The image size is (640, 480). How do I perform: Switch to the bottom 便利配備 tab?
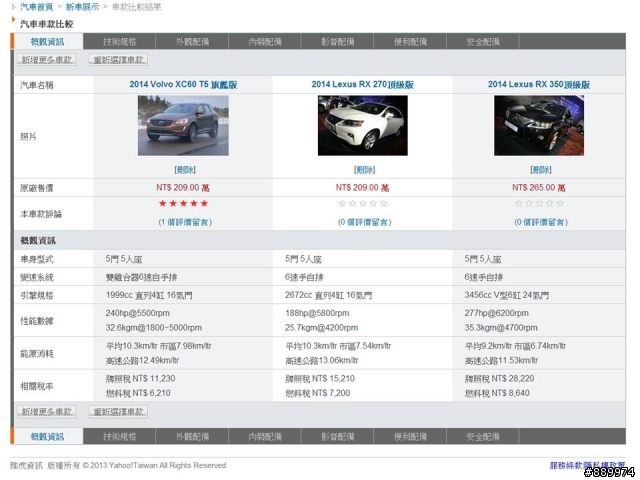(410, 437)
